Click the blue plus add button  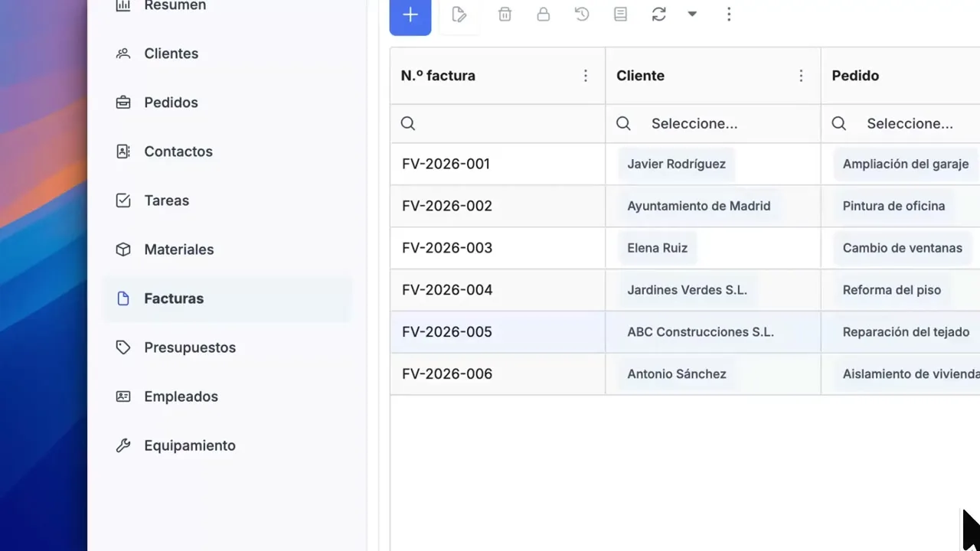click(x=410, y=15)
